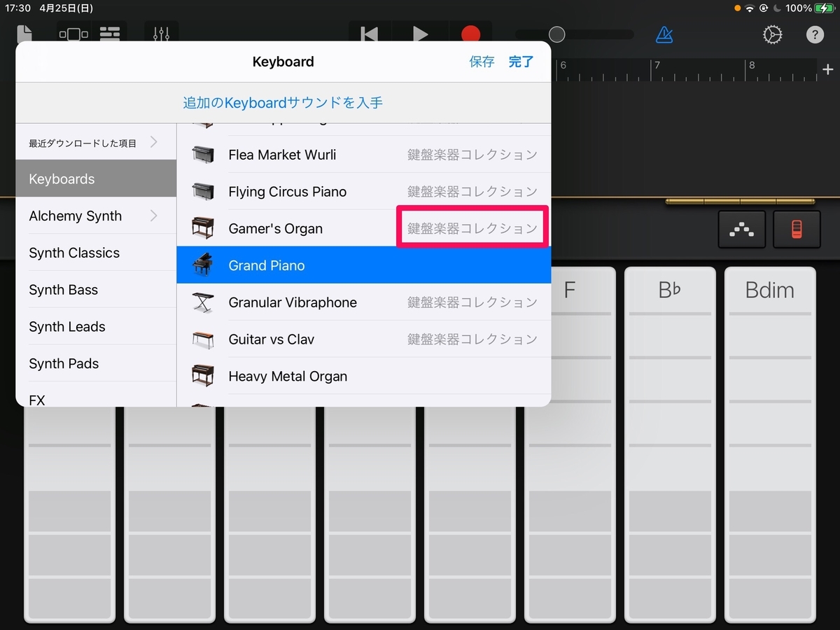Open the Help question mark icon

point(815,34)
